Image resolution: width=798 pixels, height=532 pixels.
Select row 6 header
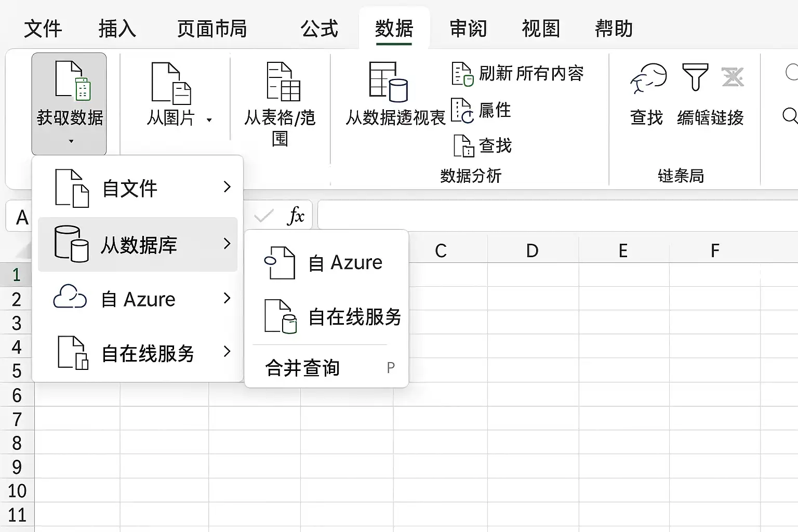[17, 395]
